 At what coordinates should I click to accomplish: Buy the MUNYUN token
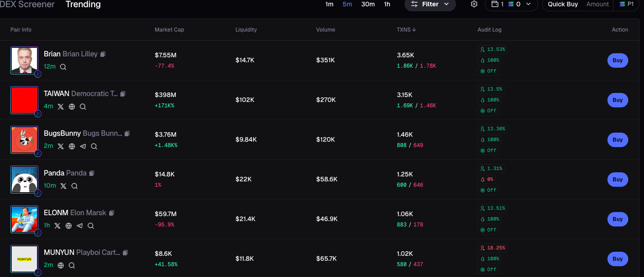[617, 259]
